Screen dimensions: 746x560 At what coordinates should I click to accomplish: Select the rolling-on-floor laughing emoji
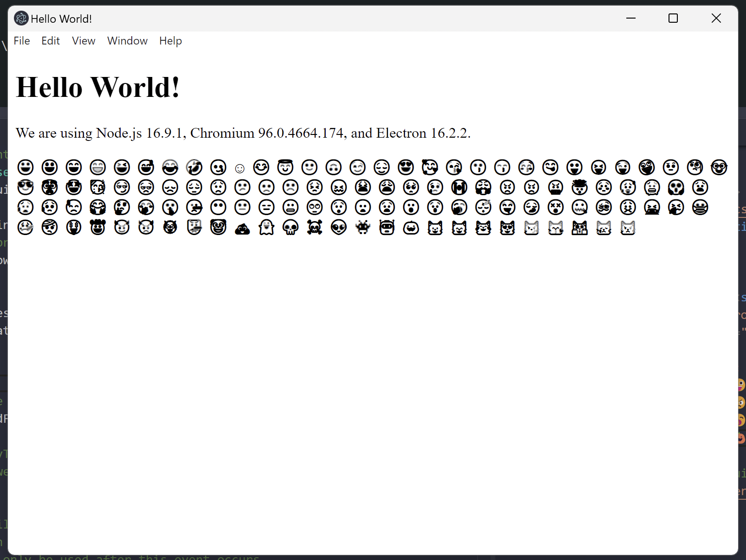pos(194,167)
